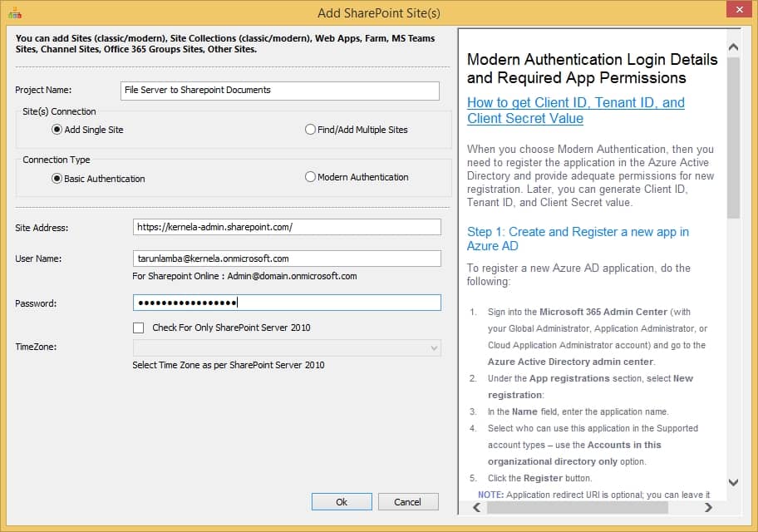Screen dimensions: 758x532
Task: Click the 'Site Address:' label
Action: point(42,228)
